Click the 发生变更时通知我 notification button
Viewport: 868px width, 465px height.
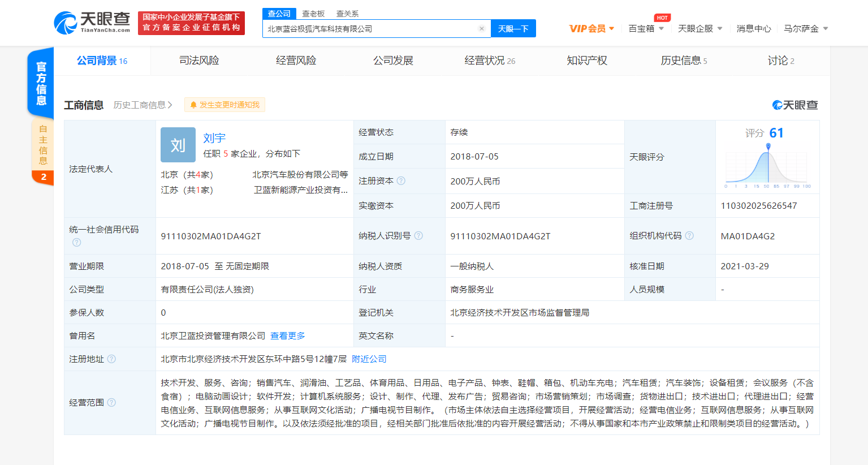[224, 105]
